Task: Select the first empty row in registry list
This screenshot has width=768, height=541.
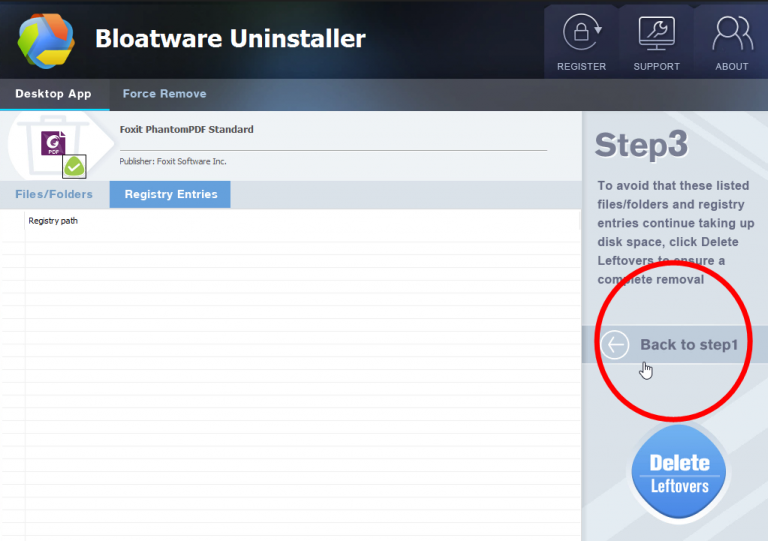Action: pyautogui.click(x=300, y=237)
